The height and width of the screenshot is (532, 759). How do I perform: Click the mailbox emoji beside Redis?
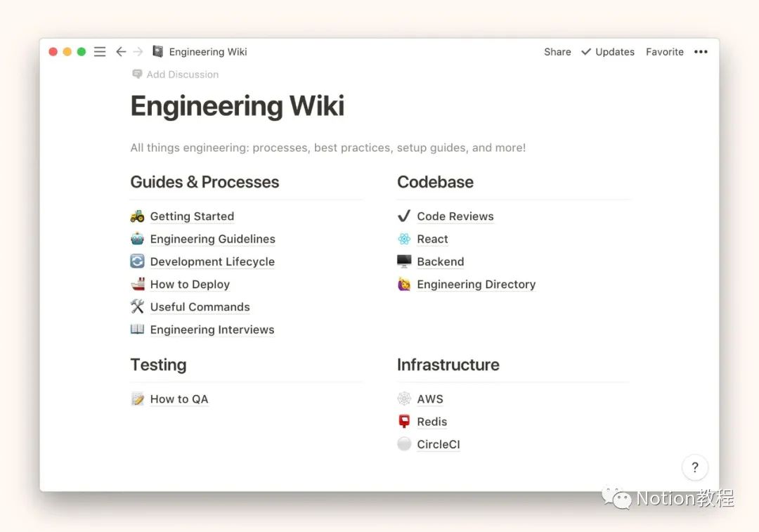click(x=404, y=422)
